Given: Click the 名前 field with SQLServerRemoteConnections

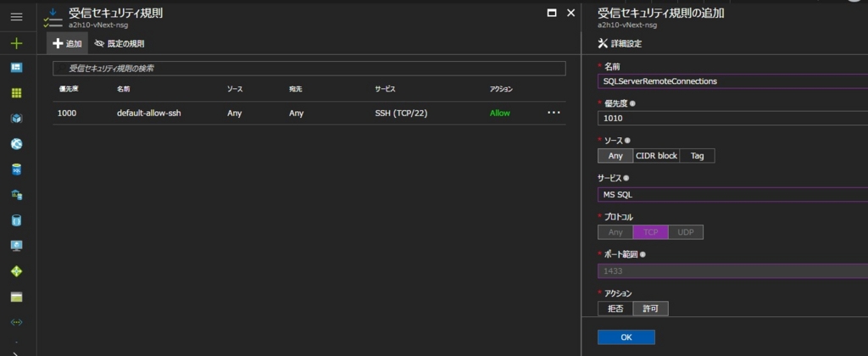Looking at the screenshot, I should [732, 81].
